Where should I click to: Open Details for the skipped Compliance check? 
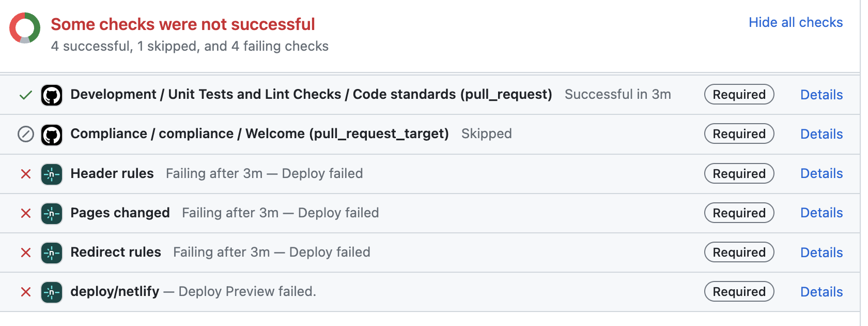point(822,134)
